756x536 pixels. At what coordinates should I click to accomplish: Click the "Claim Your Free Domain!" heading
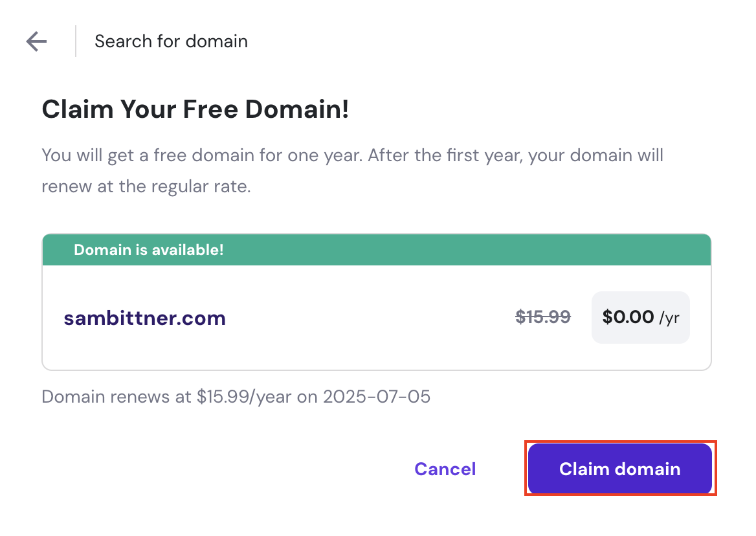[195, 109]
